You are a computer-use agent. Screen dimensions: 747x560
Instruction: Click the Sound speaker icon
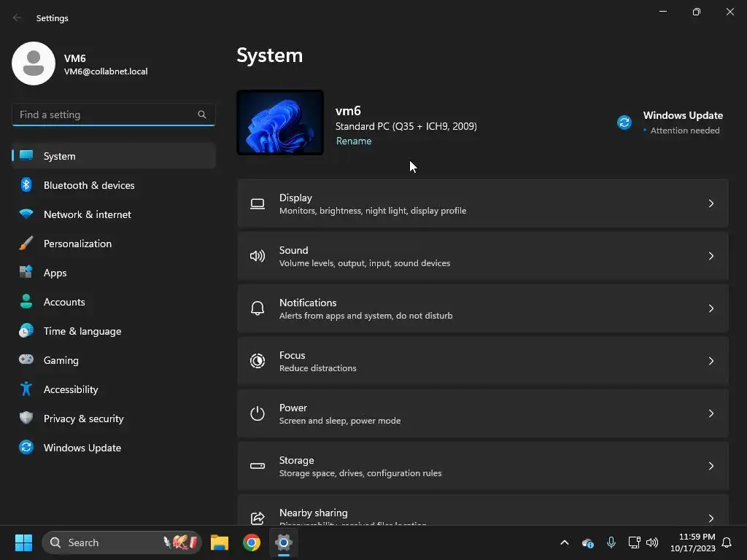[x=258, y=256]
